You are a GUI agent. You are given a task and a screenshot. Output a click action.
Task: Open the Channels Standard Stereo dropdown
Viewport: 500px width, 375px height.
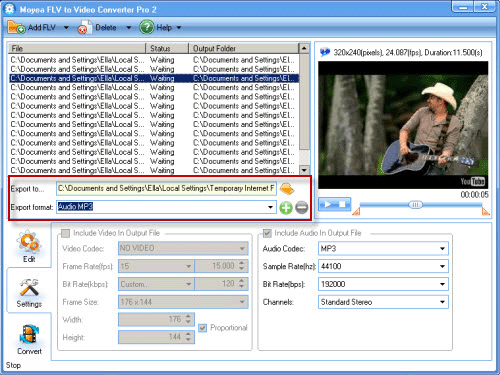click(442, 302)
